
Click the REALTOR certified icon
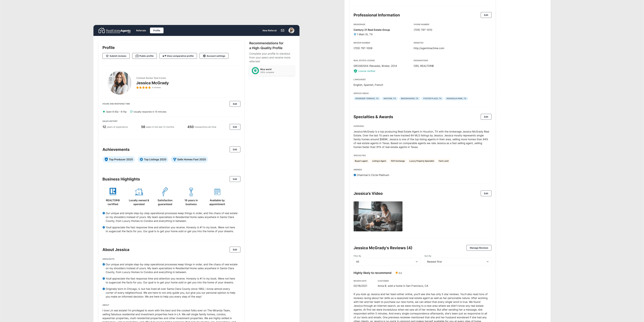point(113,192)
